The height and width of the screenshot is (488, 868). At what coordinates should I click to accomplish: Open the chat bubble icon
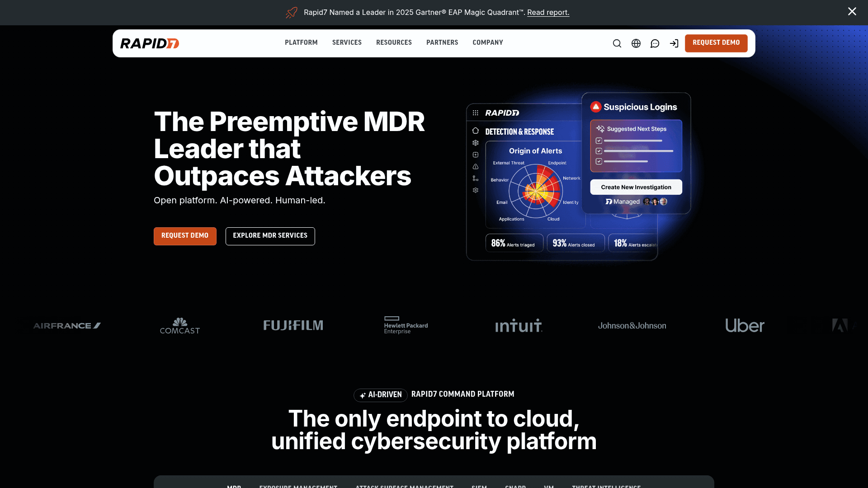tap(655, 43)
